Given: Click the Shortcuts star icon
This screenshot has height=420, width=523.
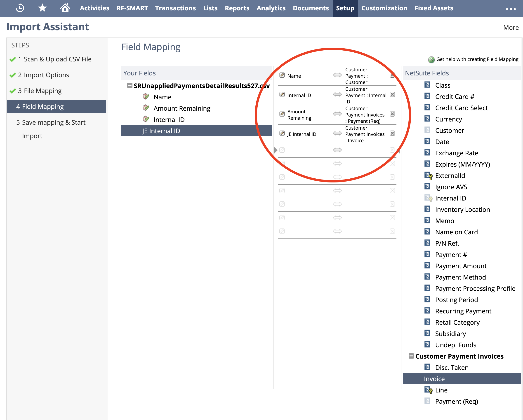Looking at the screenshot, I should point(42,8).
